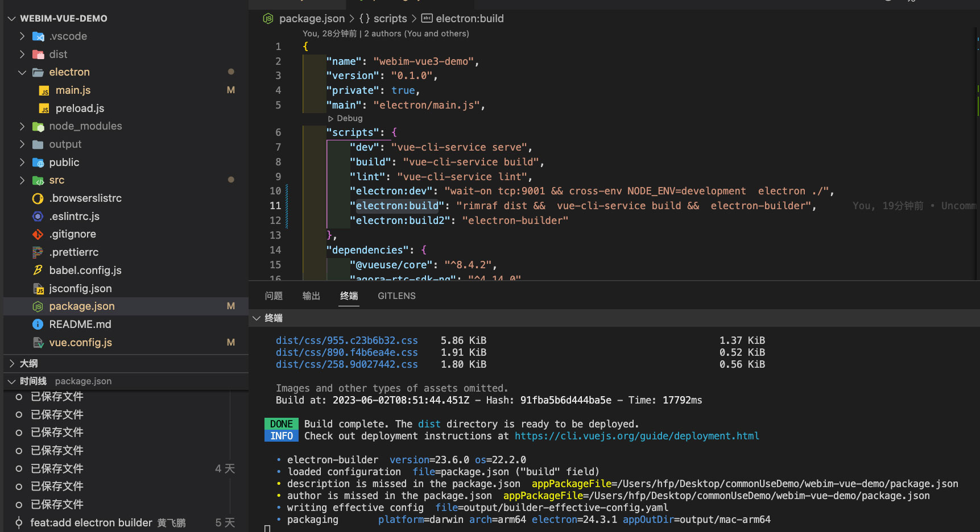This screenshot has height=532, width=980.
Task: Click the .vscode folder icon
Action: point(38,36)
